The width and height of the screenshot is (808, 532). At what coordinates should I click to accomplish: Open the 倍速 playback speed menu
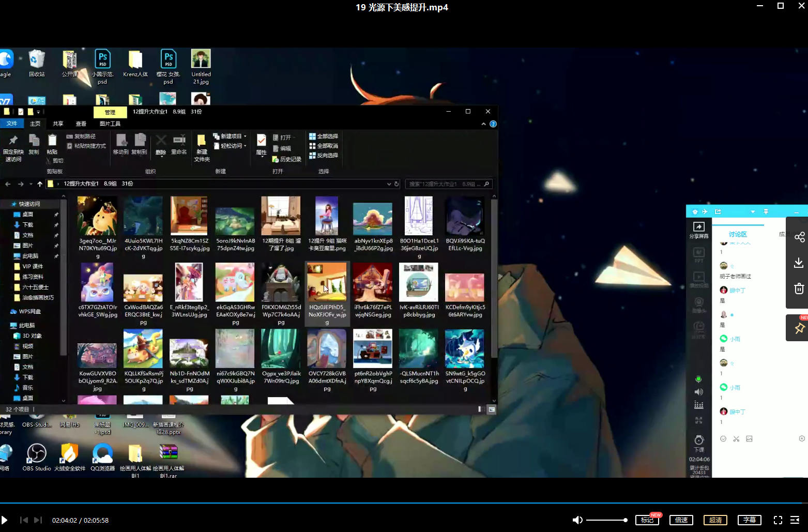681,520
